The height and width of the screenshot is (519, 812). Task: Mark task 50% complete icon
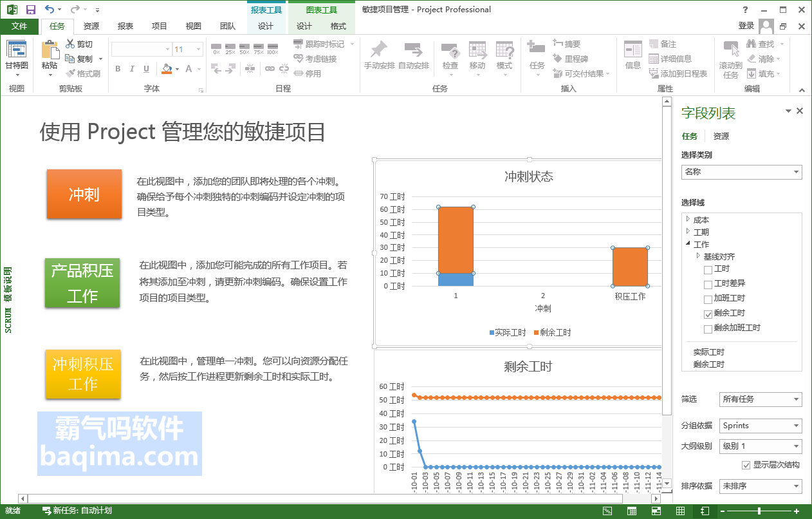click(x=245, y=49)
